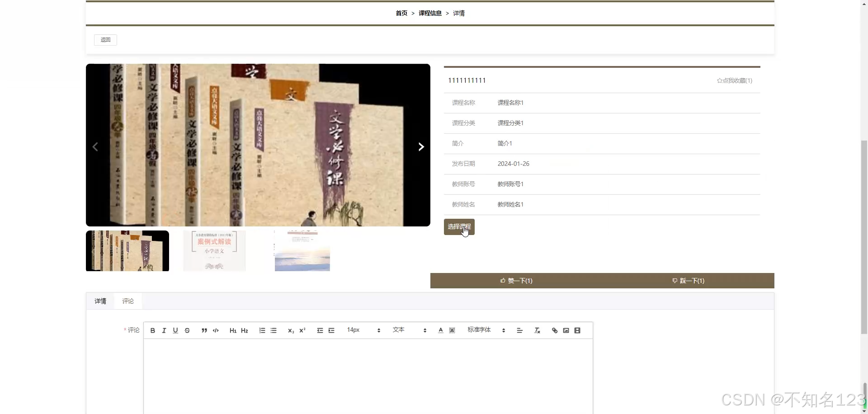This screenshot has height=414, width=868.
Task: Select the first book set thumbnail
Action: pyautogui.click(x=127, y=251)
